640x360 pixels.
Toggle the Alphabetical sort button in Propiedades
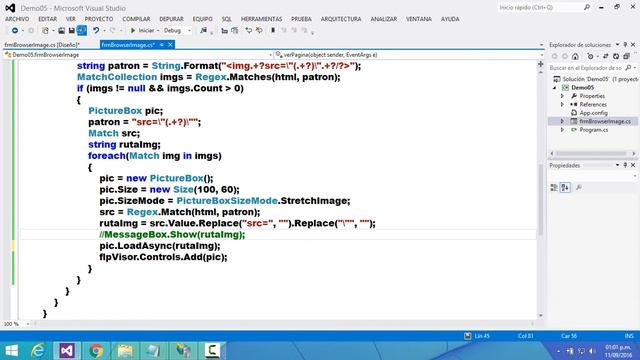click(565, 187)
